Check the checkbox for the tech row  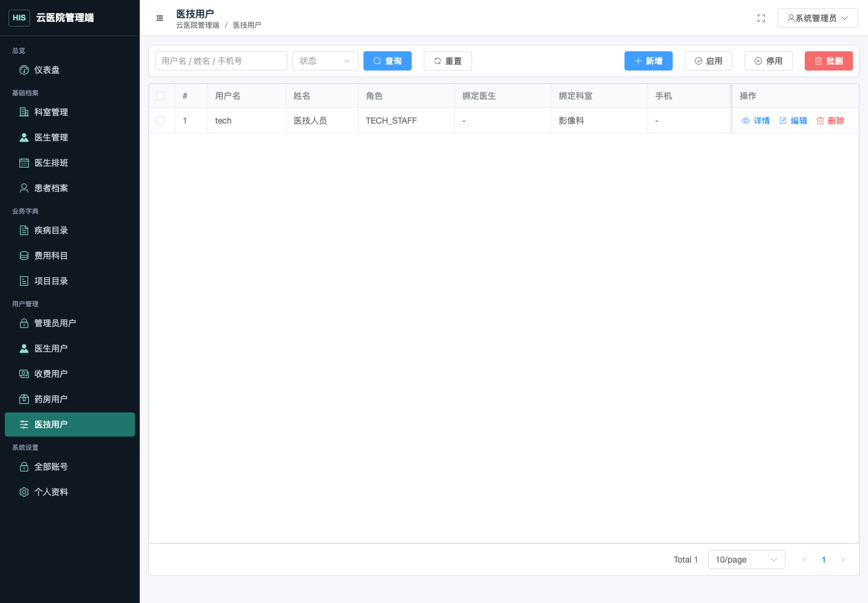pos(160,121)
